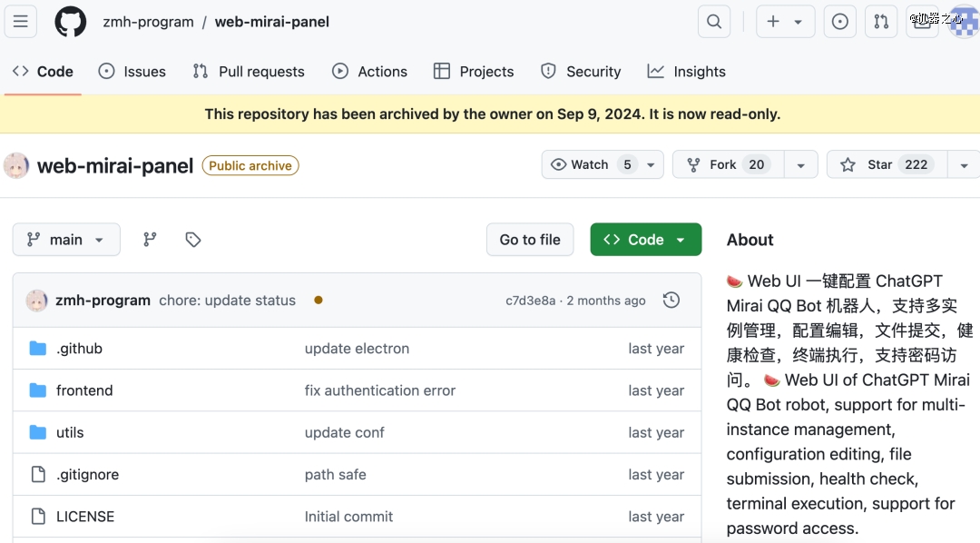
Task: Star the repository
Action: coord(887,164)
